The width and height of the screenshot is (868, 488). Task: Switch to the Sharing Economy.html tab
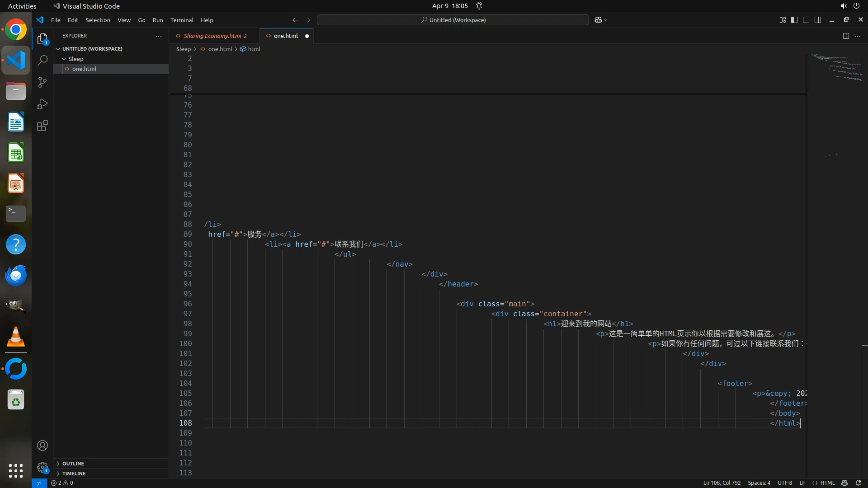click(212, 36)
